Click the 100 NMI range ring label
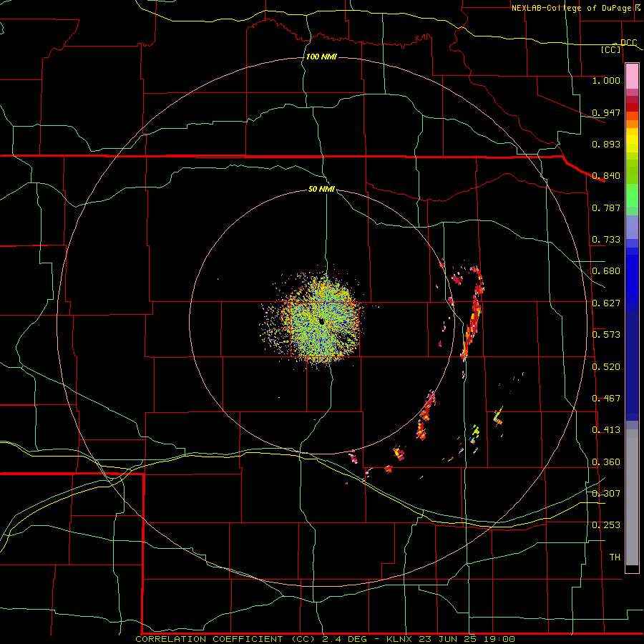Image resolution: width=644 pixels, height=644 pixels. point(321,57)
